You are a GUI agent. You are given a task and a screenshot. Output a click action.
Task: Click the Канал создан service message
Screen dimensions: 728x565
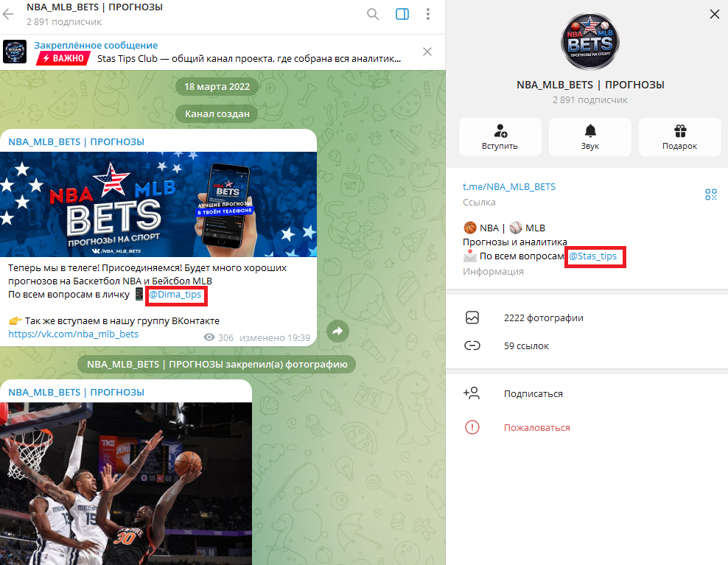coord(217,113)
